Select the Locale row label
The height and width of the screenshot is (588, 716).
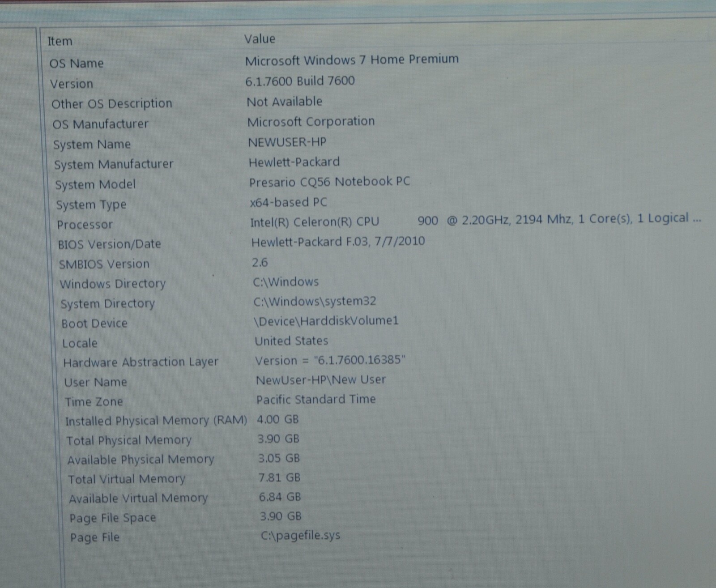click(x=80, y=343)
